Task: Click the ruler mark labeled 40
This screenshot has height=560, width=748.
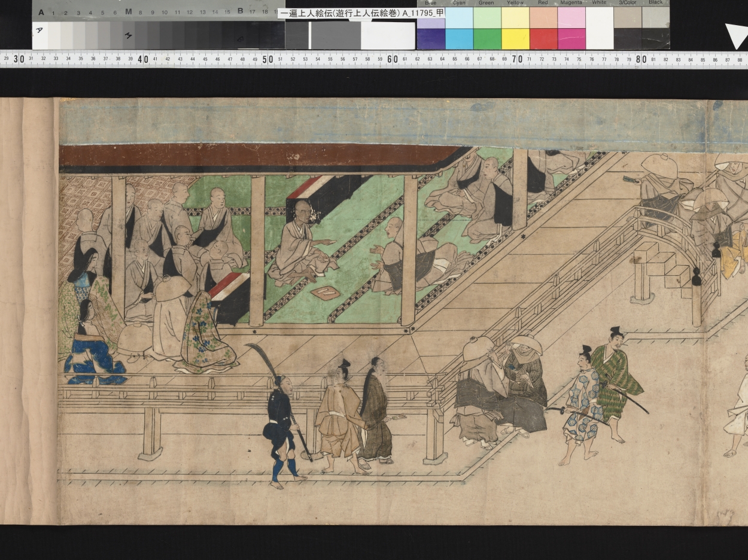Action: [x=142, y=59]
